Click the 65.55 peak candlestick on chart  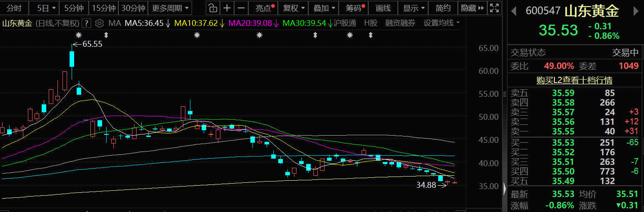[72, 58]
